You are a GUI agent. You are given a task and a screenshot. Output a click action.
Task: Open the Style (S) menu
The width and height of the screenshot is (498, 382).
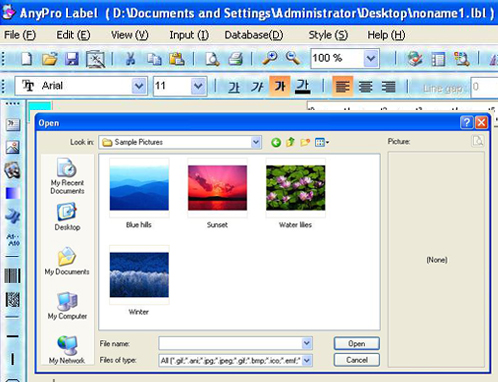pos(328,35)
